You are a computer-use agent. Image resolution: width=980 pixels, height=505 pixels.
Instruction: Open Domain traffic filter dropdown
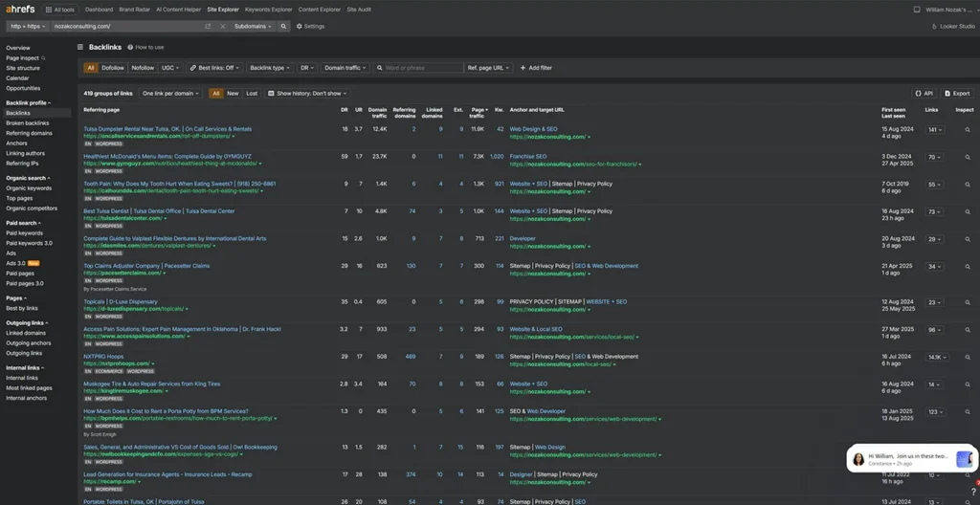tap(345, 68)
